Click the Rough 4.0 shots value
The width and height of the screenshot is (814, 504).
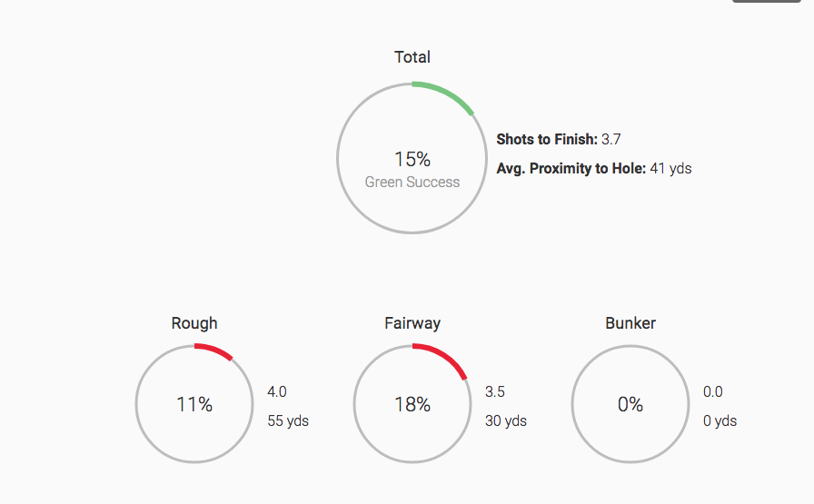[x=277, y=392]
